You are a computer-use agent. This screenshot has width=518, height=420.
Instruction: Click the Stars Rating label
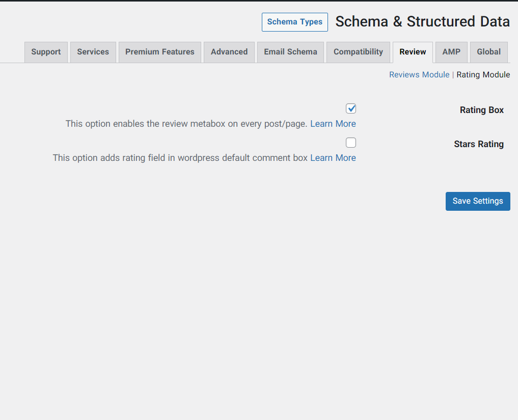pos(479,144)
